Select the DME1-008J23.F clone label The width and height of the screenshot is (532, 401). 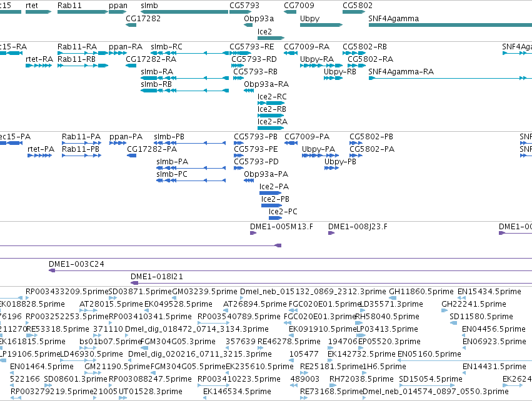358,227
